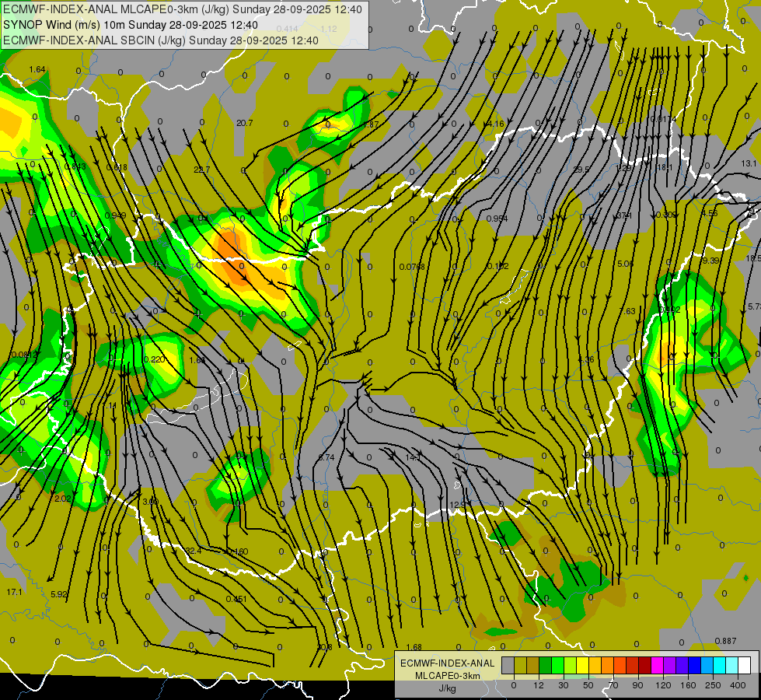Click the map value 6.74

(326, 457)
